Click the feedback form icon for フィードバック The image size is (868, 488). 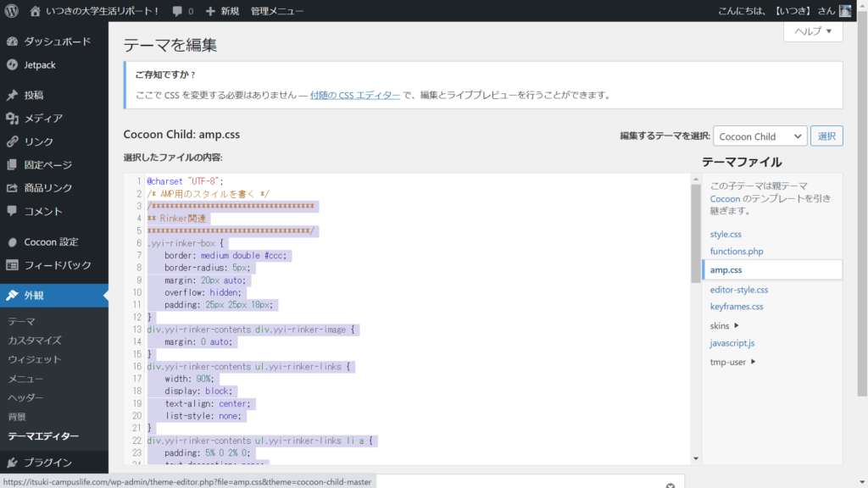(12, 265)
